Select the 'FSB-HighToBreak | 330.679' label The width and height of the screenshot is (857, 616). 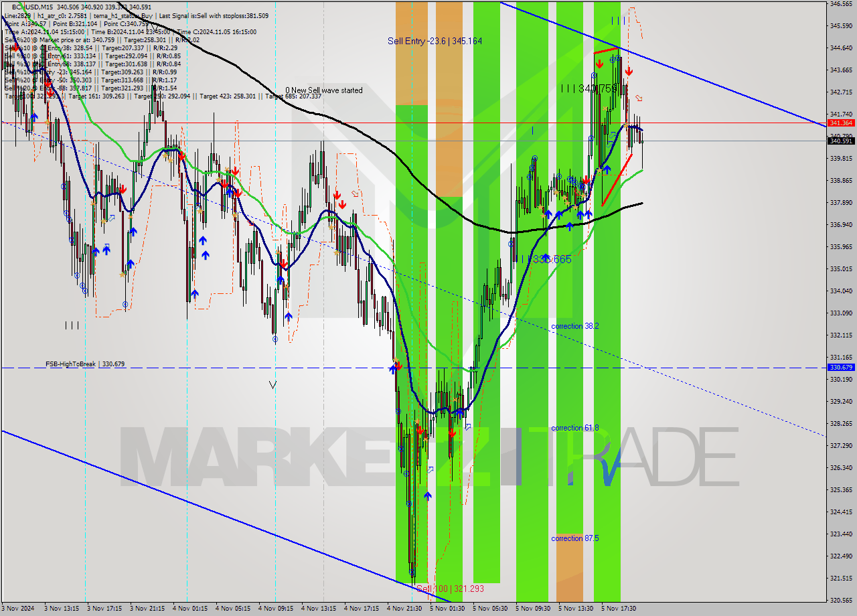(x=85, y=364)
